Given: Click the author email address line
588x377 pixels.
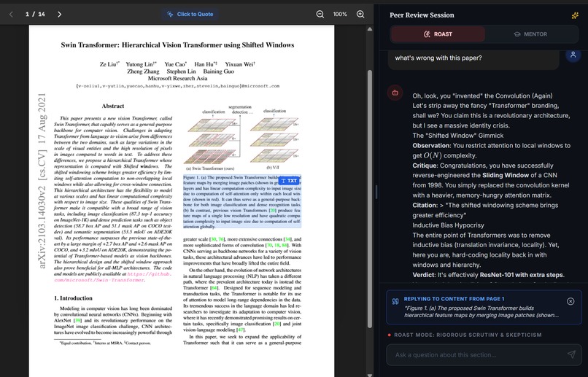Looking at the screenshot, I should [x=178, y=86].
